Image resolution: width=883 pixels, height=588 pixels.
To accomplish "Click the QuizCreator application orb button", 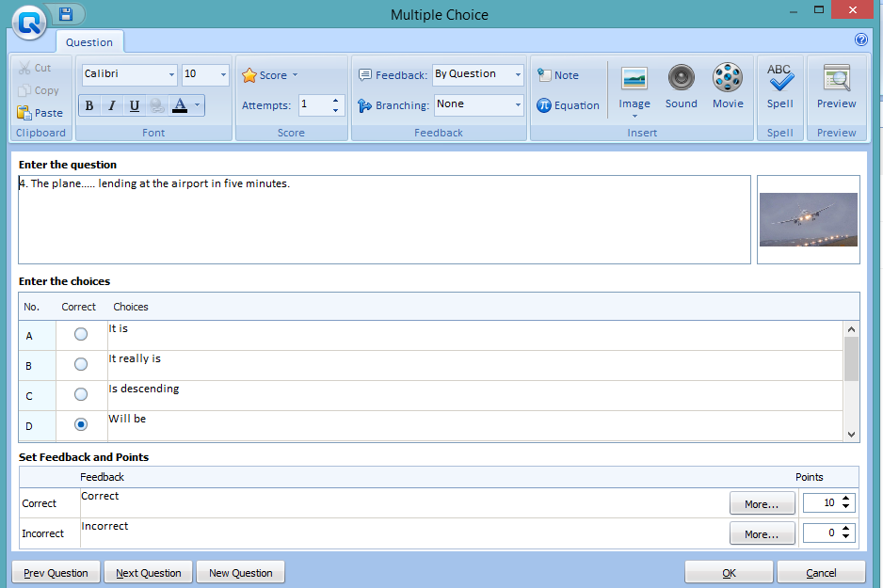I will tap(29, 24).
